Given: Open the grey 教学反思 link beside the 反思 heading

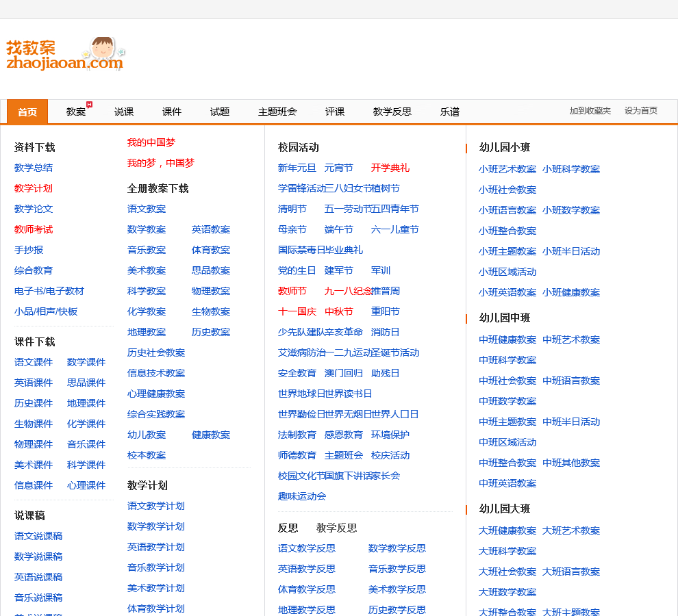Looking at the screenshot, I should click(337, 528).
